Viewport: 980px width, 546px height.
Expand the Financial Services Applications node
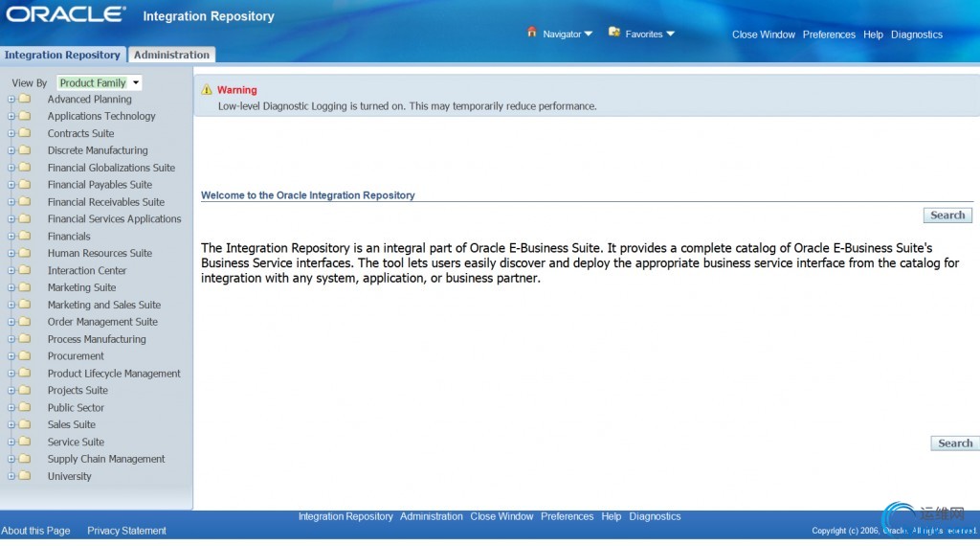click(x=11, y=219)
